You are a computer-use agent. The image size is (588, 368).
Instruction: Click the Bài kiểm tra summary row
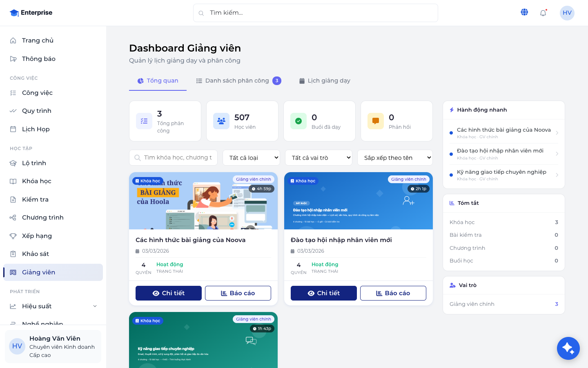(x=504, y=235)
